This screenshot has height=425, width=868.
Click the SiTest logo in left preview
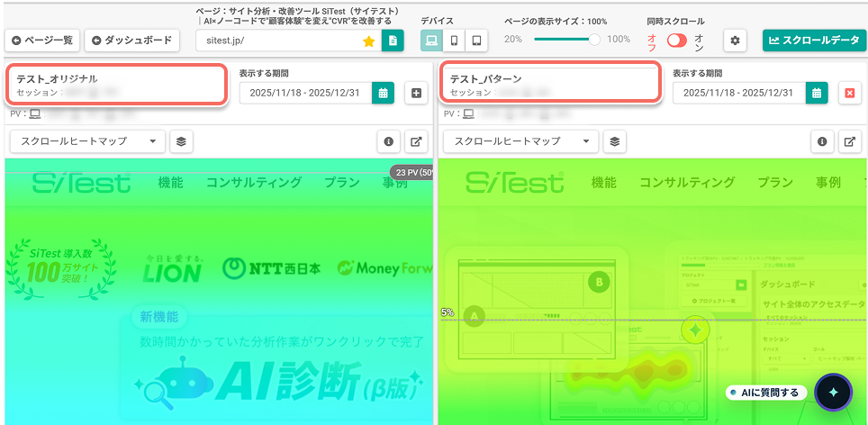(x=81, y=182)
